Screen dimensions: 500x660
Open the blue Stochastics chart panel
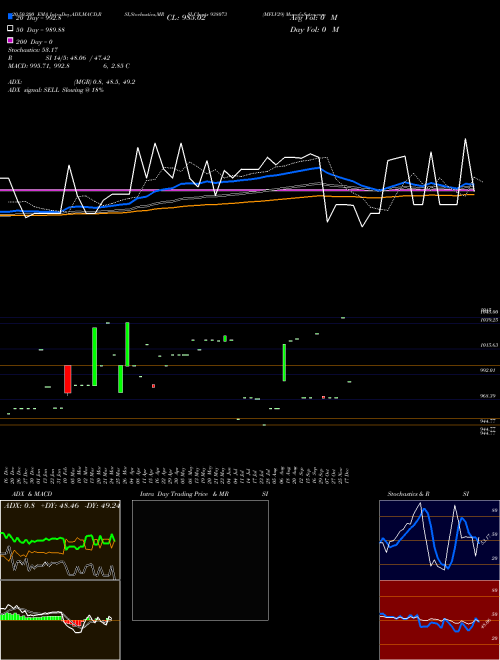point(439,540)
